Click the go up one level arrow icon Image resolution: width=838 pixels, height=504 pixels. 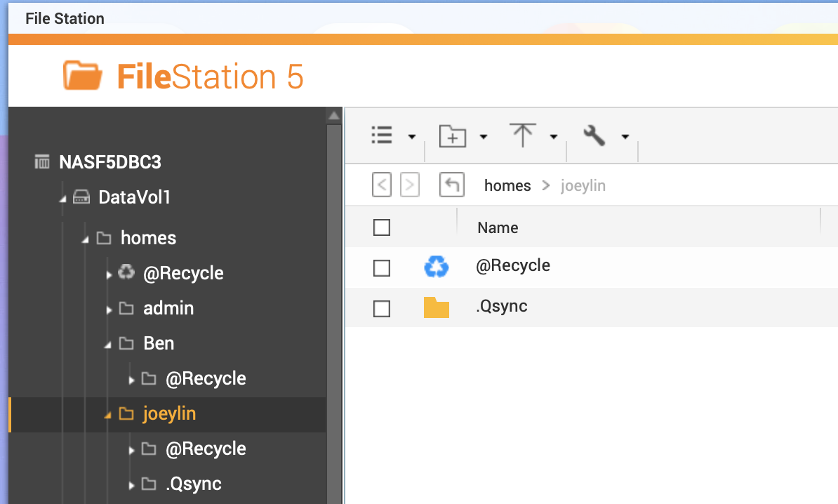(451, 184)
